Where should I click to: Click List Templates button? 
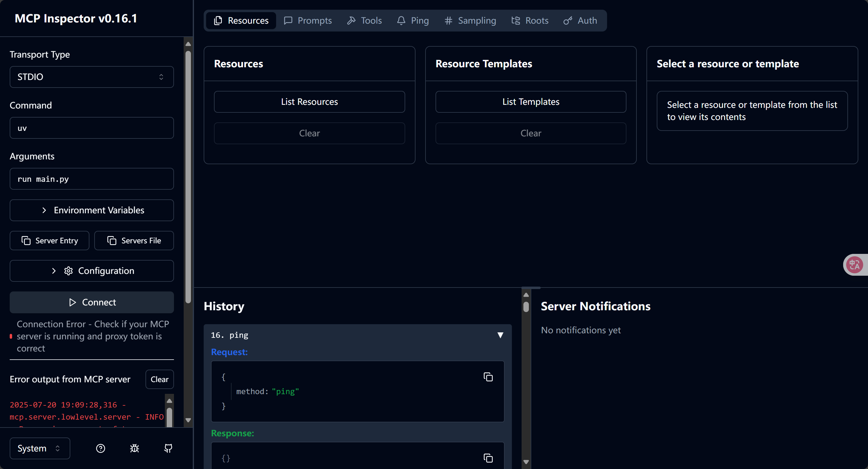pyautogui.click(x=531, y=102)
